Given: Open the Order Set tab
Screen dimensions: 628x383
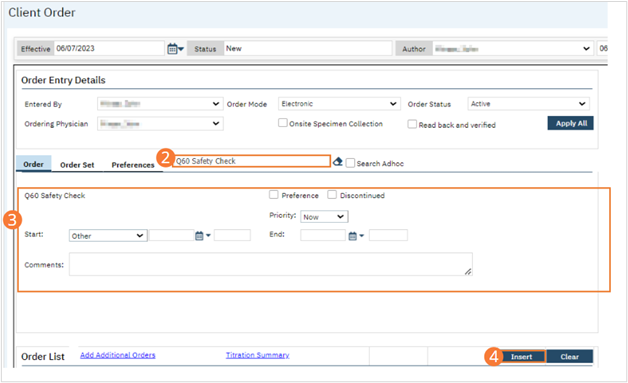Looking at the screenshot, I should 77,165.
